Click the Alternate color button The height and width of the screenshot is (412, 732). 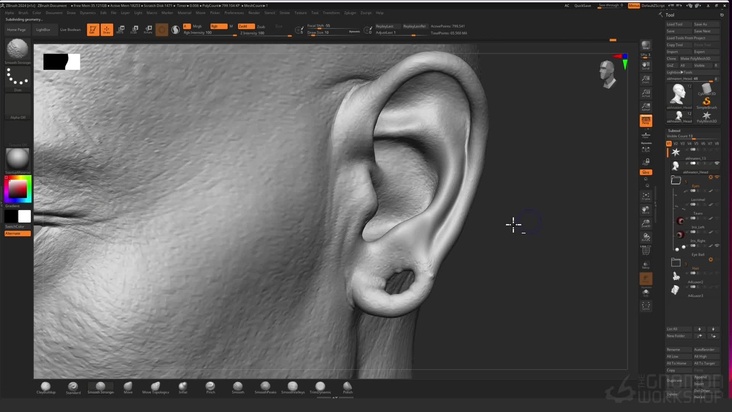18,233
